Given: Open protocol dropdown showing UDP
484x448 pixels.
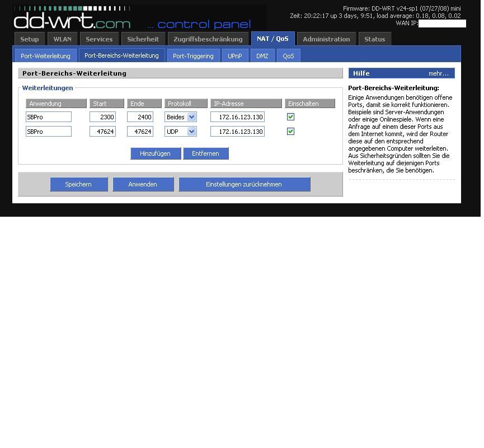Looking at the screenshot, I should pos(181,132).
